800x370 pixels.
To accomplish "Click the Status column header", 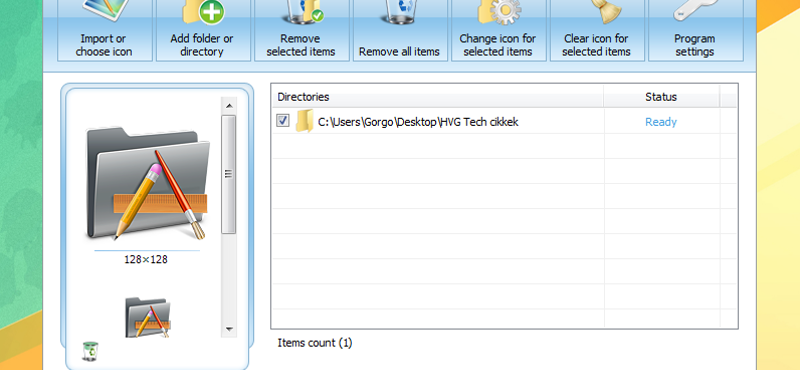I will pos(661,96).
